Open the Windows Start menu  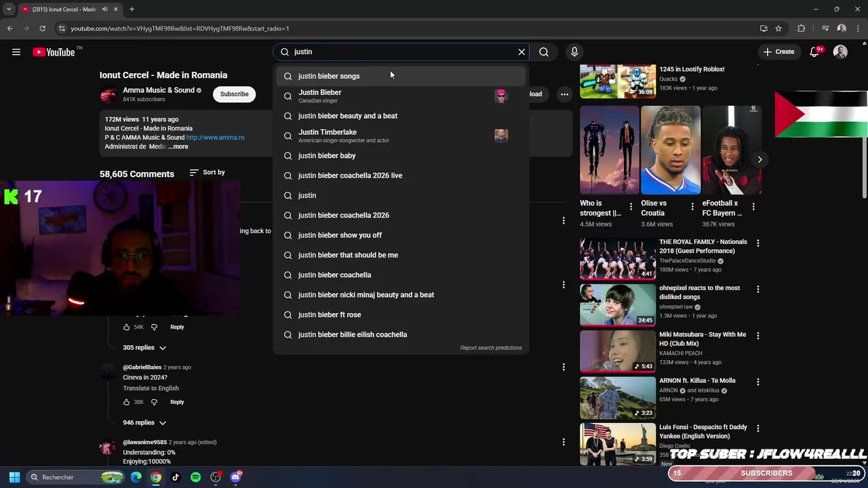15,477
